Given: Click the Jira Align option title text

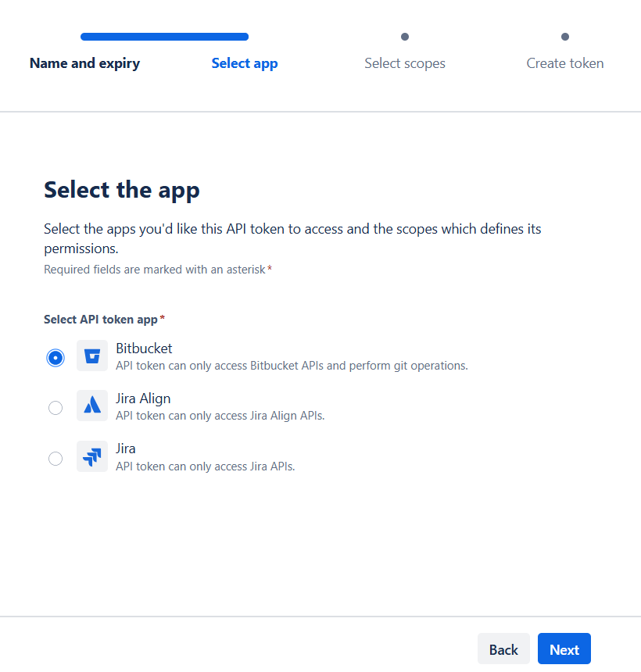Looking at the screenshot, I should (143, 399).
